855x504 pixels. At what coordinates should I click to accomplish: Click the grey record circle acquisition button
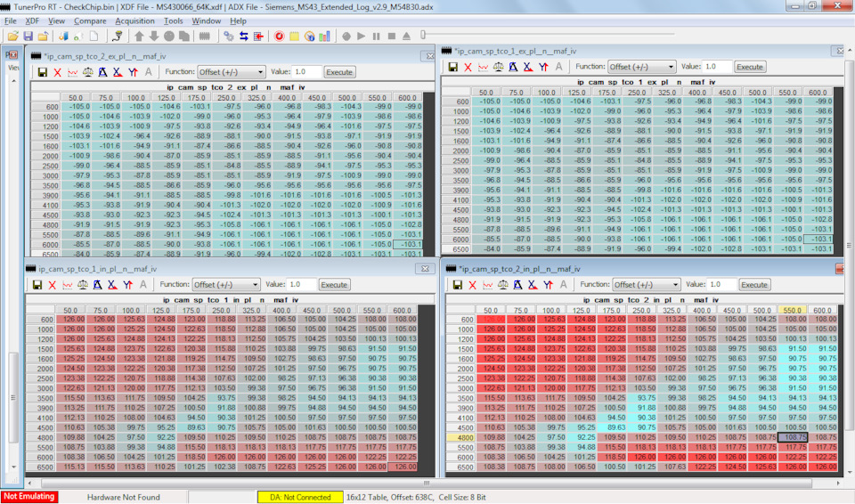pyautogui.click(x=346, y=36)
